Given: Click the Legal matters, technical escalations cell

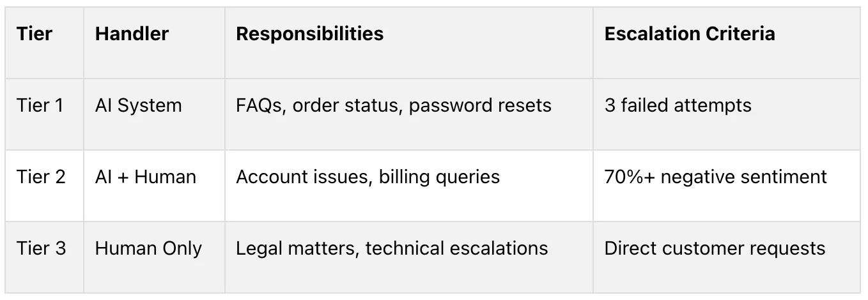Looking at the screenshot, I should click(x=409, y=257).
